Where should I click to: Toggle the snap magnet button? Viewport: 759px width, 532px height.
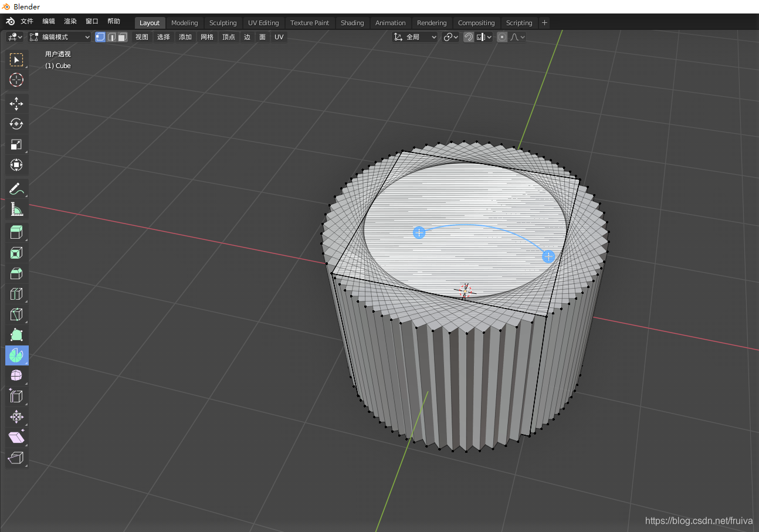coord(469,37)
